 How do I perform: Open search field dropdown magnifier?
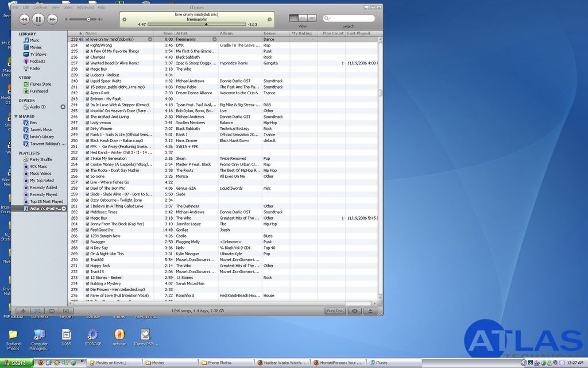coord(327,18)
